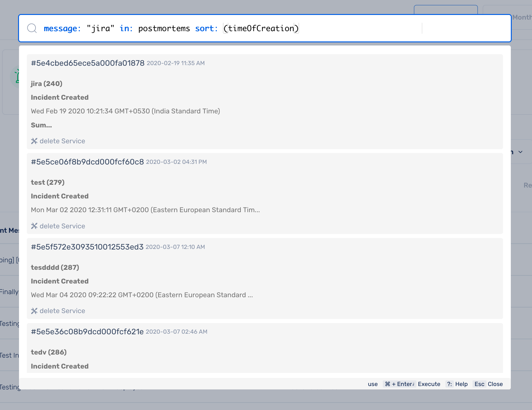Click timestamp 2020-03-07 12:10 AM
Image resolution: width=532 pixels, height=410 pixels.
coord(175,247)
